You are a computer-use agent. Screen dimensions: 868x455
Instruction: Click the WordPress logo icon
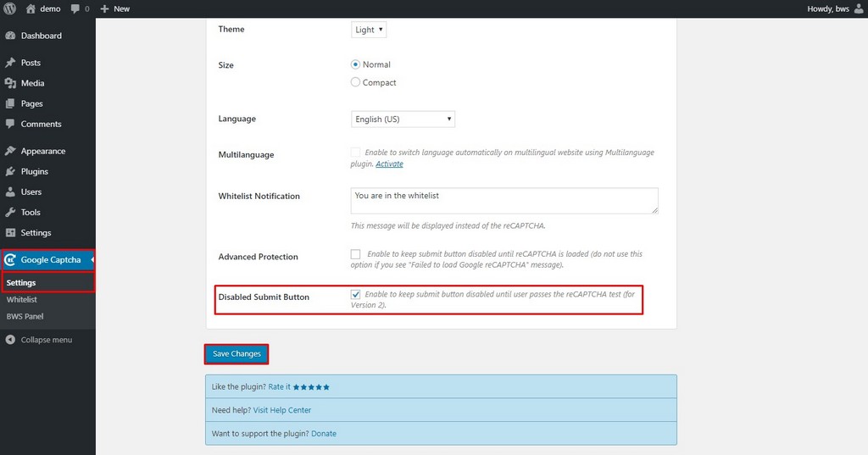tap(10, 8)
